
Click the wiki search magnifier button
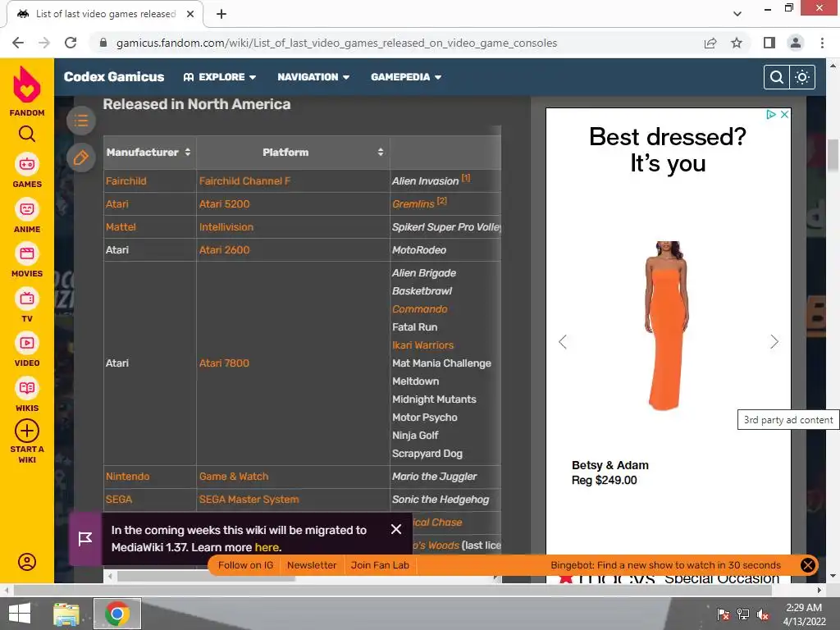pos(776,77)
